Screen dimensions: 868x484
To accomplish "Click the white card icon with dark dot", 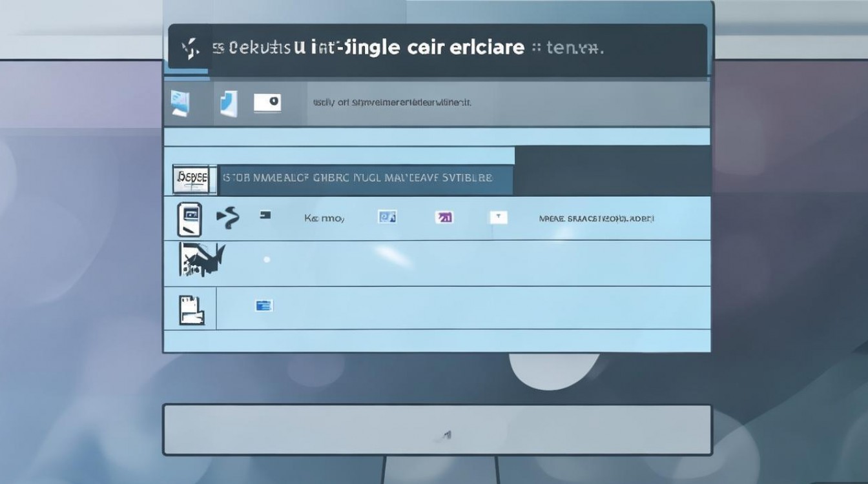I will 267,103.
